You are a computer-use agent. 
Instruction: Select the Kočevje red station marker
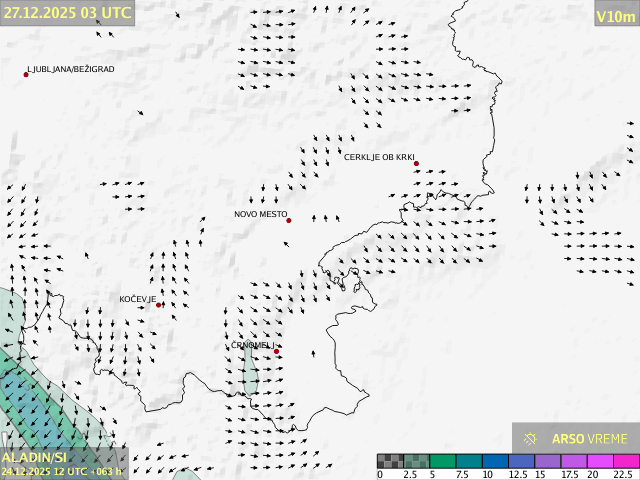point(159,305)
